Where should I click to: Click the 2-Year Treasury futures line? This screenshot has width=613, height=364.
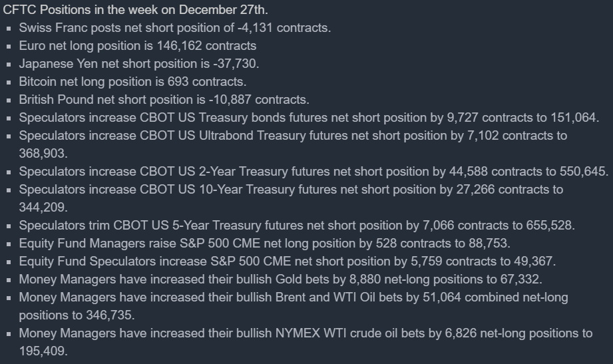[x=313, y=172]
